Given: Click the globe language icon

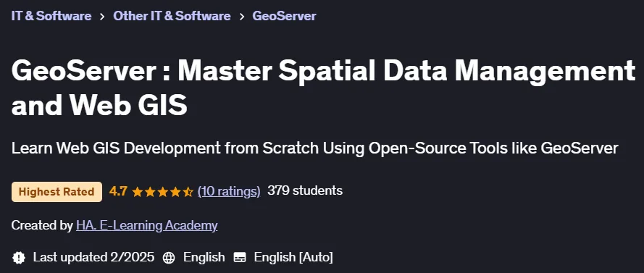Looking at the screenshot, I should click(x=169, y=258).
